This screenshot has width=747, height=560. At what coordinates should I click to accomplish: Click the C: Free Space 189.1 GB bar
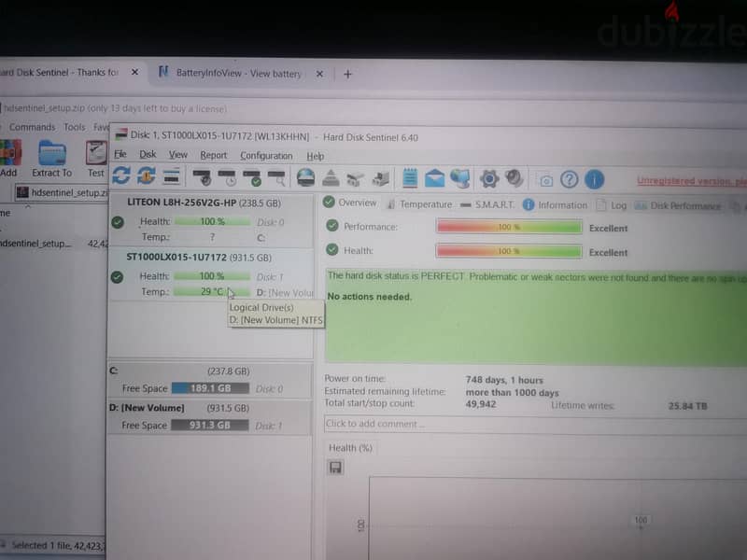[210, 388]
